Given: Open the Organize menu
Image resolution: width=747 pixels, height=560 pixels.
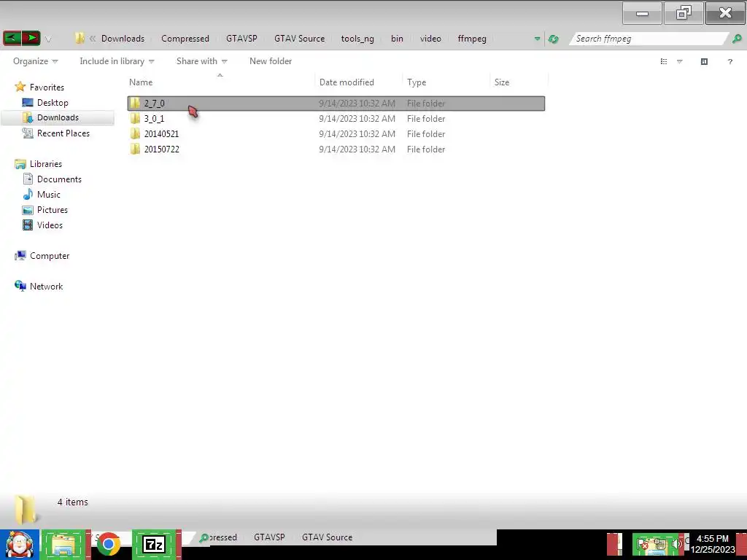Looking at the screenshot, I should point(35,61).
